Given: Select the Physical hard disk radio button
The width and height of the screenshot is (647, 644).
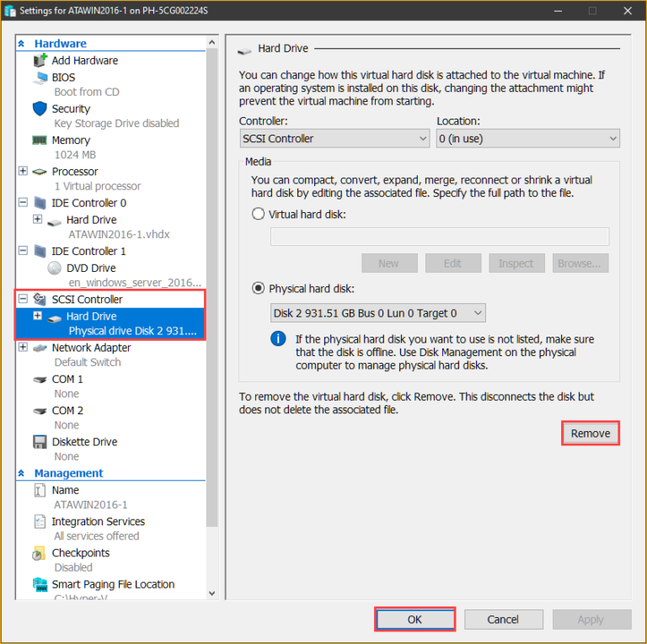Looking at the screenshot, I should tap(259, 288).
